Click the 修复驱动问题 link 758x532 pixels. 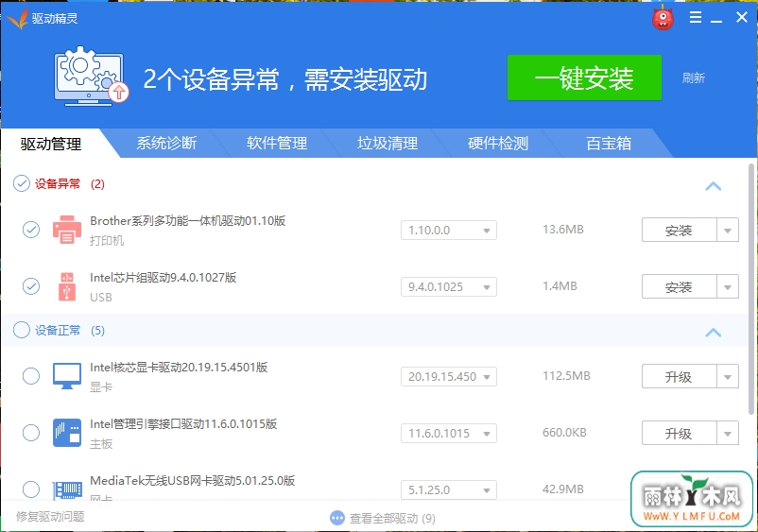click(x=50, y=517)
